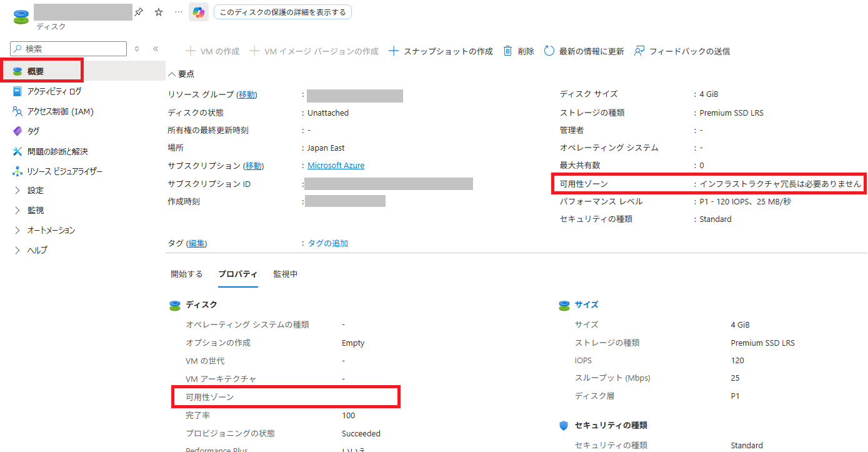The height and width of the screenshot is (452, 868).
Task: Open the 監視中 tab
Action: point(286,274)
